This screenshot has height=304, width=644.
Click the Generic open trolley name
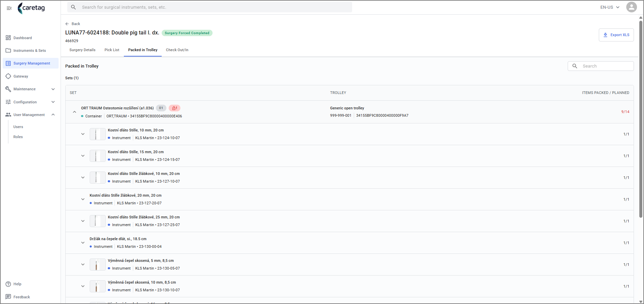347,108
